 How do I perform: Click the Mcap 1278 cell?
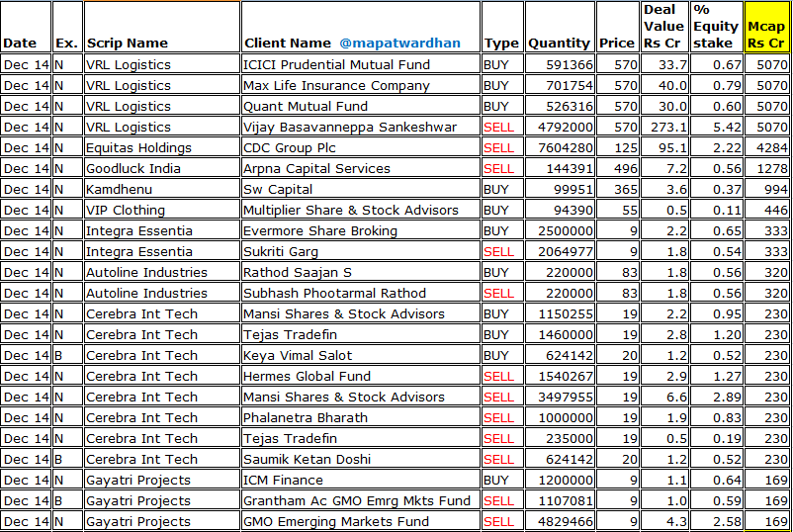tap(766, 168)
